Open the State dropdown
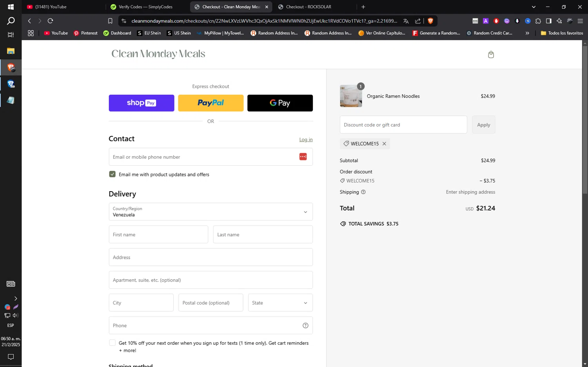Viewport: 588px width, 367px height. pos(280,303)
